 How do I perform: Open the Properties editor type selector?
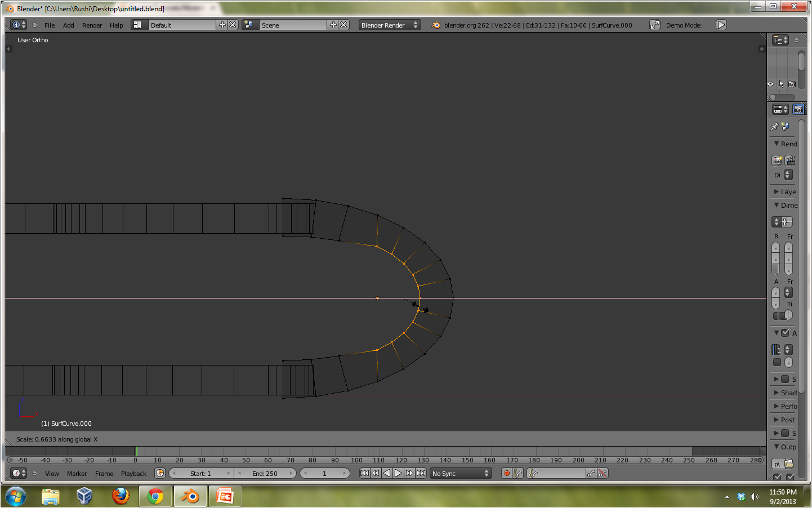tap(780, 109)
